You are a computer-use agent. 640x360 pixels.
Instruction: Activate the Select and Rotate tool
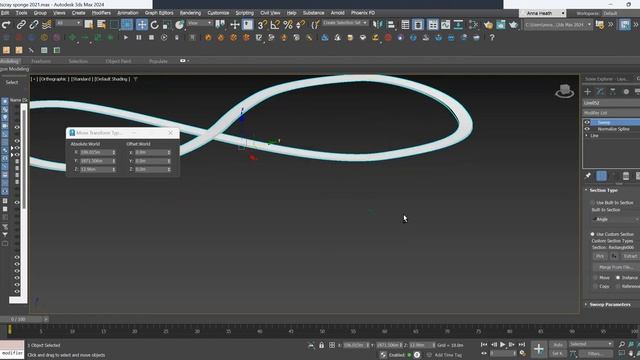pyautogui.click(x=154, y=25)
